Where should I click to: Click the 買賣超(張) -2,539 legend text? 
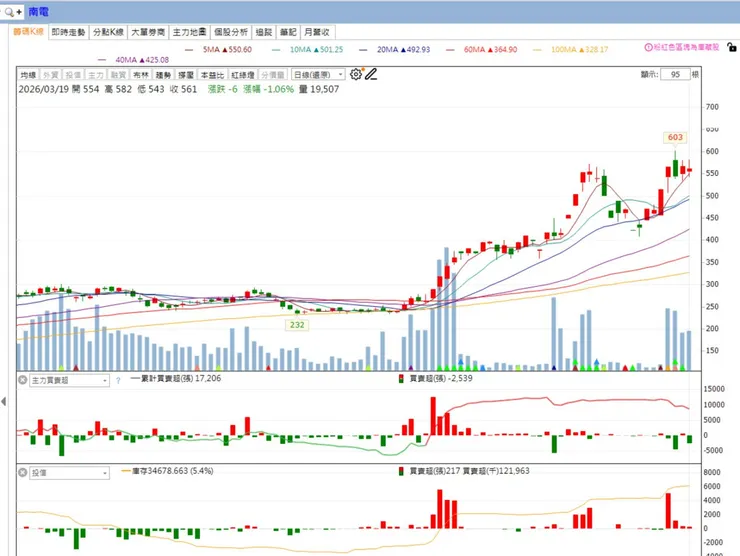[441, 378]
